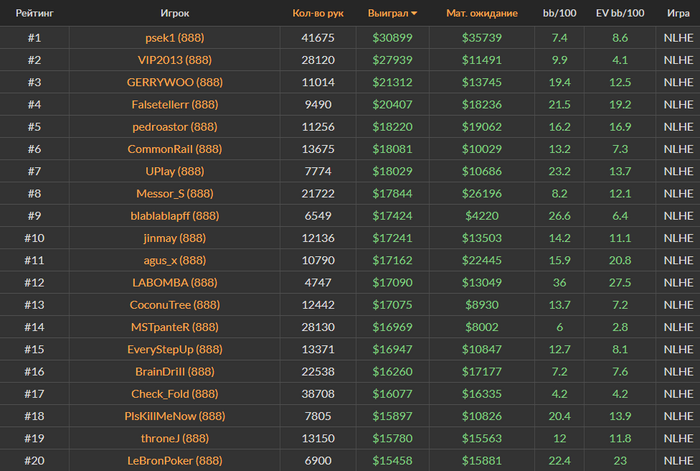Select expectation value $8002

(x=482, y=327)
